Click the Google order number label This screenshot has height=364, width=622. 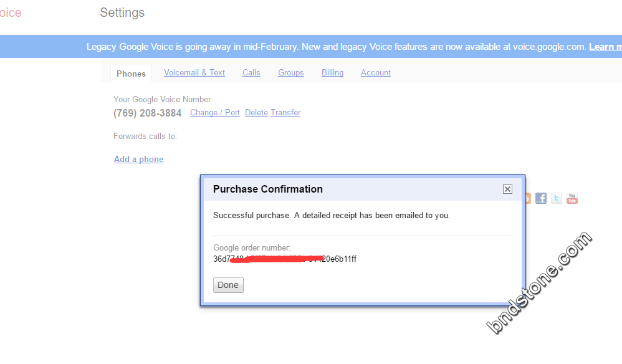click(252, 248)
